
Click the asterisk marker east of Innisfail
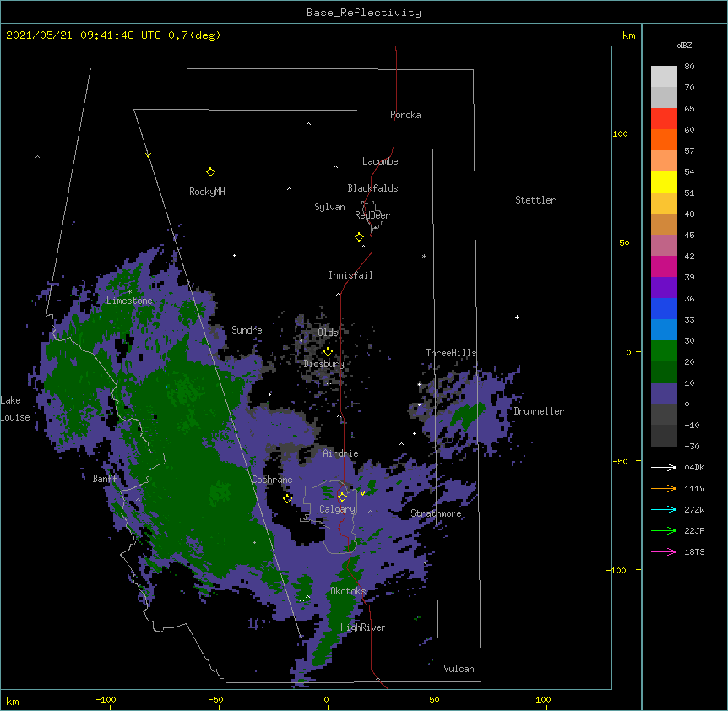tap(424, 256)
